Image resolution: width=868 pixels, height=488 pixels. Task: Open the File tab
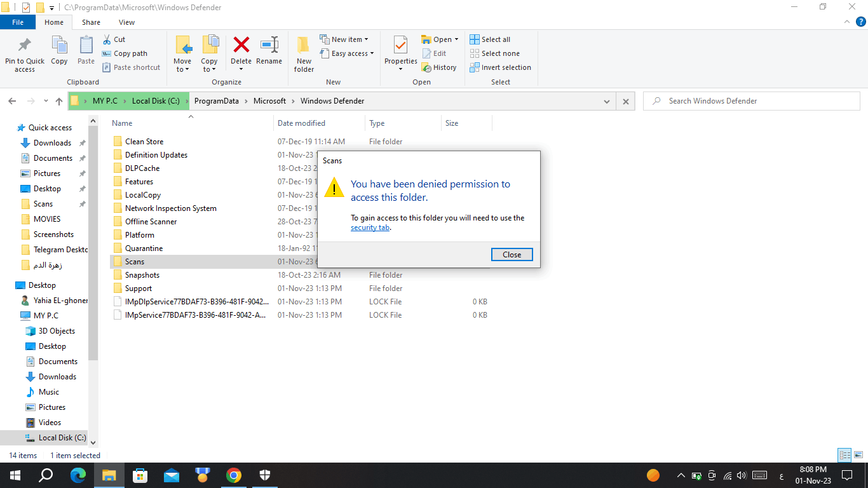point(18,22)
